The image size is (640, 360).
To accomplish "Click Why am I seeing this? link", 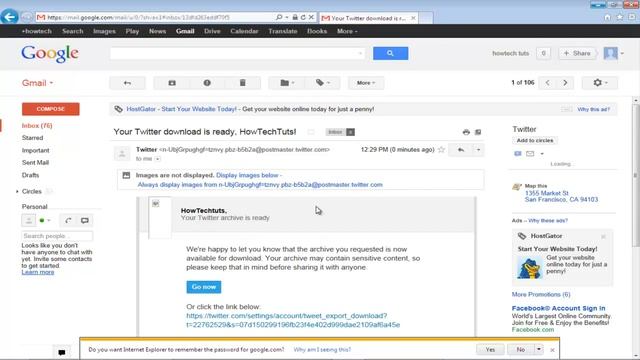I will (x=322, y=350).
